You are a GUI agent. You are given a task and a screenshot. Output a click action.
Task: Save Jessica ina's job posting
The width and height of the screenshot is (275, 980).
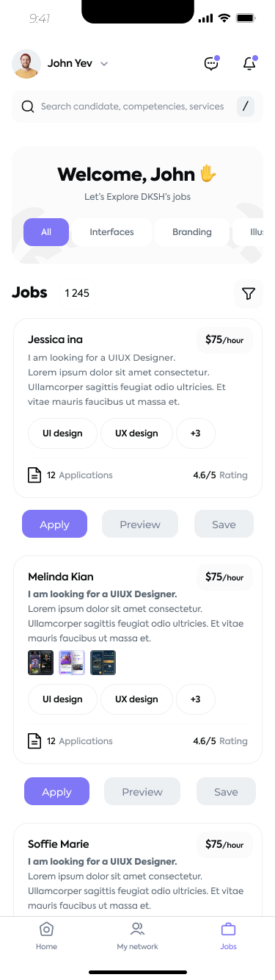(x=224, y=525)
